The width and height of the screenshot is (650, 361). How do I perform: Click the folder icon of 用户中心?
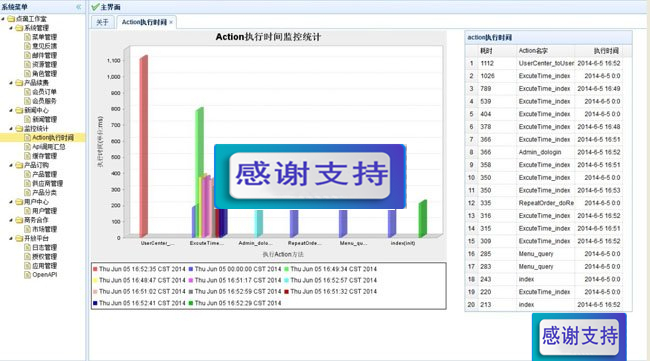pos(19,202)
